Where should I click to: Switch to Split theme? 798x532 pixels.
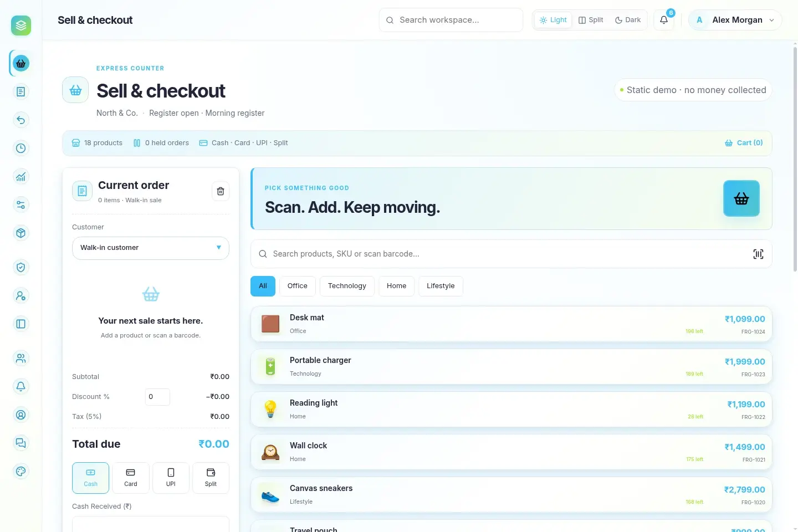pyautogui.click(x=591, y=20)
